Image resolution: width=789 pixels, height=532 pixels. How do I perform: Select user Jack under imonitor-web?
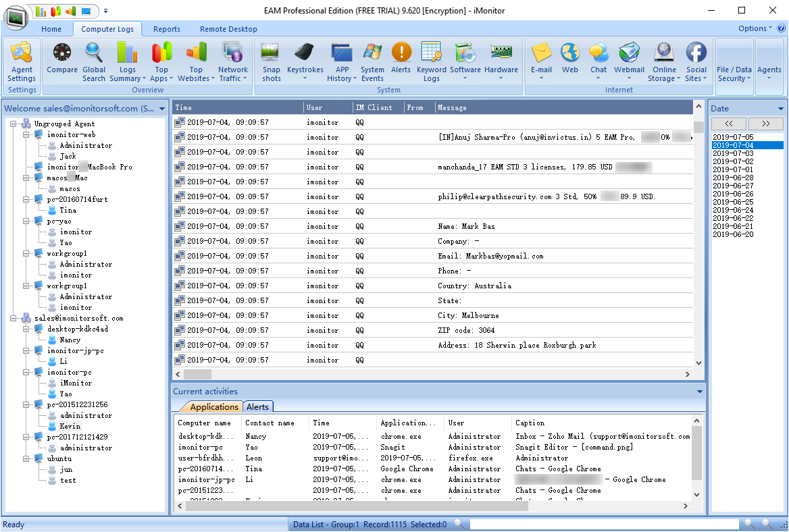coord(68,157)
